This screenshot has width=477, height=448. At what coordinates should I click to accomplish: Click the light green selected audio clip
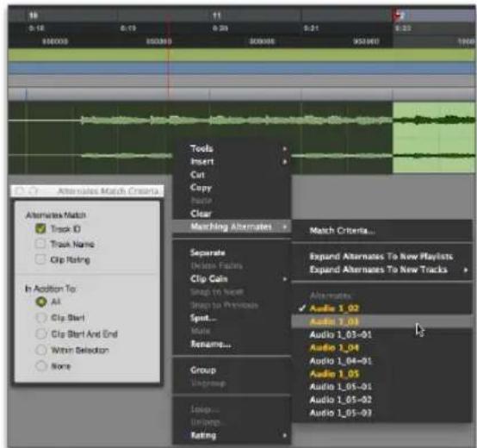pyautogui.click(x=435, y=138)
